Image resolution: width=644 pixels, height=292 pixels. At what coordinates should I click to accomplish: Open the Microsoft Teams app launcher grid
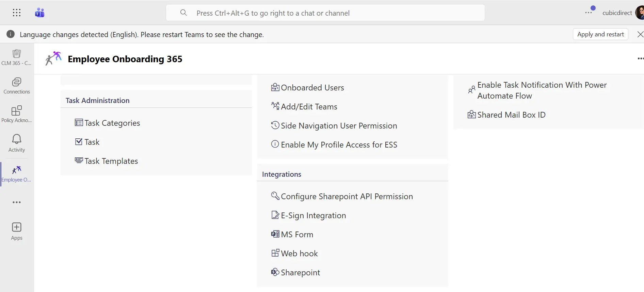pos(17,13)
